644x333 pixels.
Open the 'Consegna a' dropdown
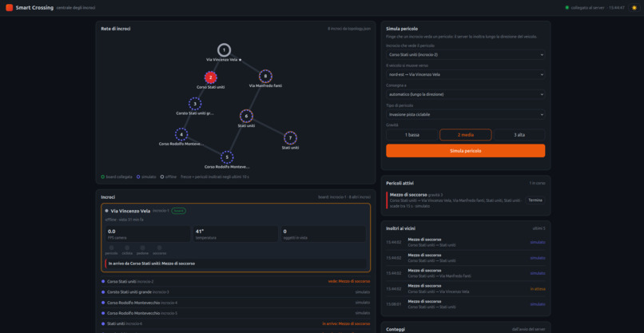[465, 94]
